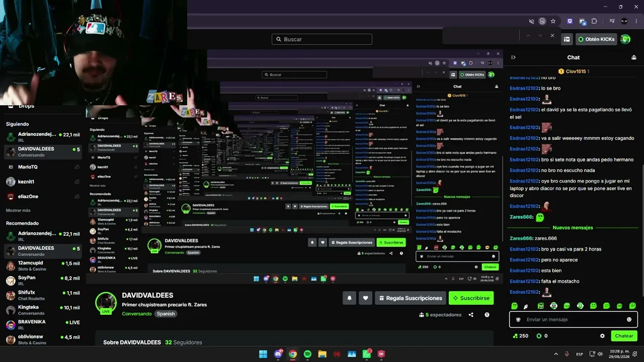Open Spotify from the taskbar
This screenshot has width=644, height=362.
(307, 354)
